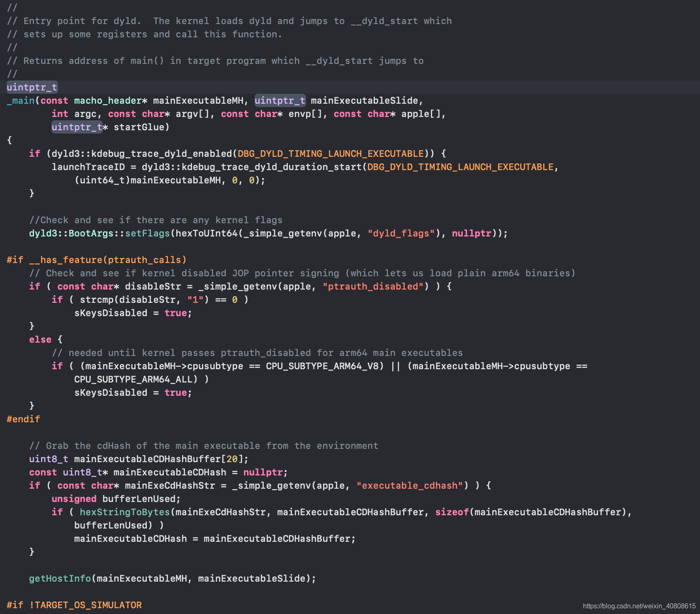Click the "//Check and see if there are any kernel flags" comment

(156, 220)
